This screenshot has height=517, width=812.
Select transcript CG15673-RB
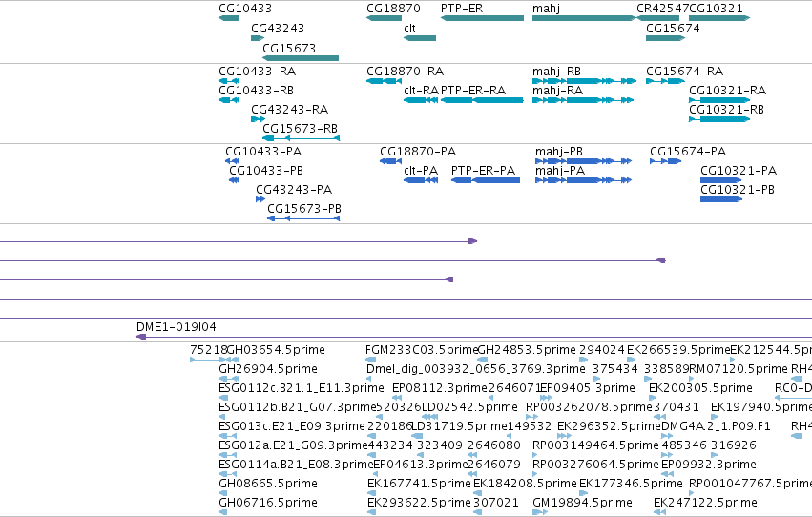pyautogui.click(x=301, y=138)
